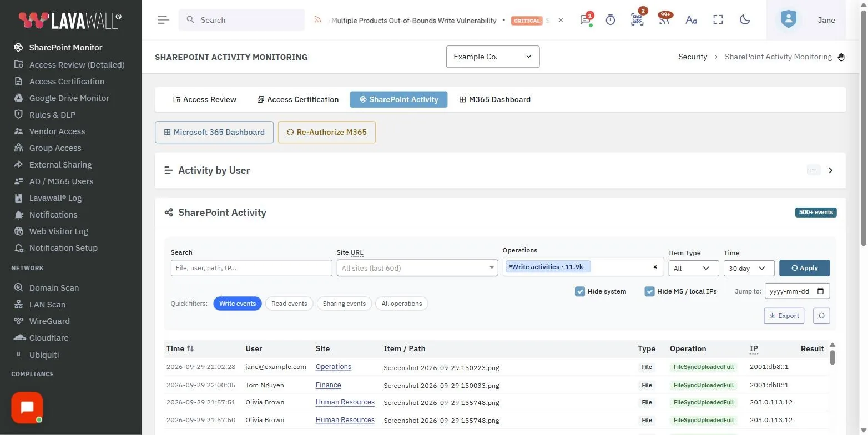The image size is (868, 435).
Task: Switch to the M365 Dashboard tab
Action: click(495, 99)
